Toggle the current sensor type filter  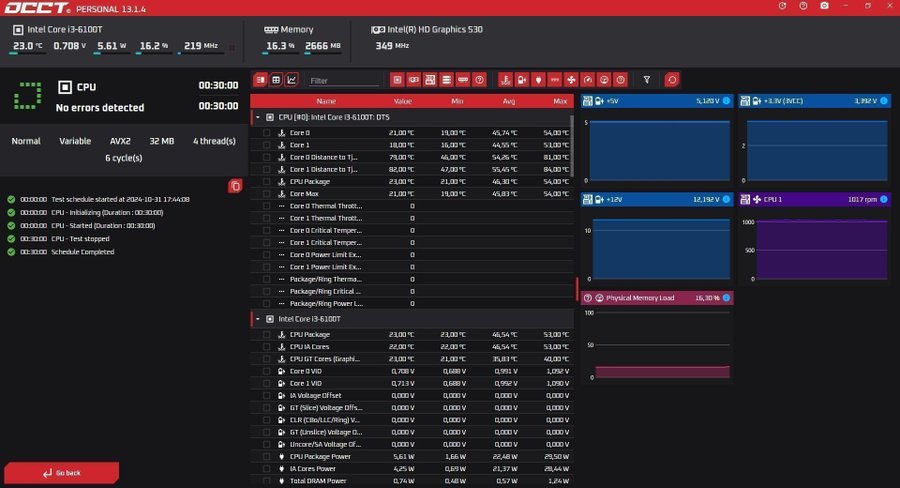point(554,80)
